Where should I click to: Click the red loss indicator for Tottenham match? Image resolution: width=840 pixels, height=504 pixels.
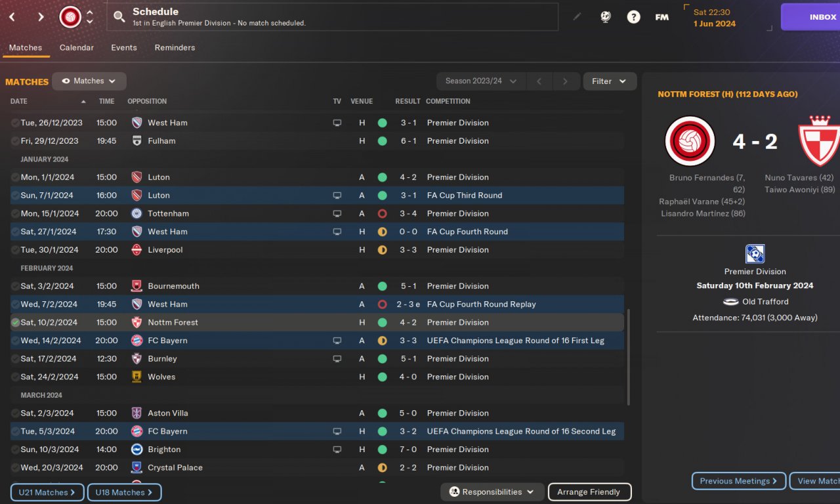point(382,213)
